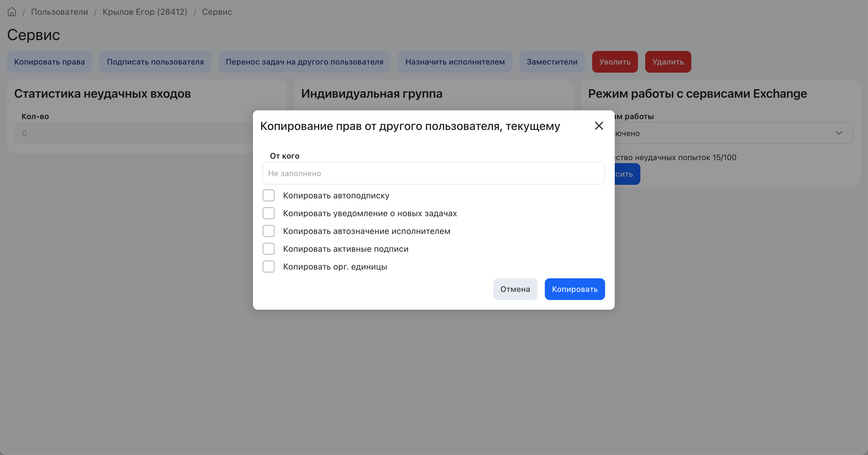Viewport: 868px width, 455px height.
Task: Click the Индивидуальная группа heading
Action: [x=372, y=94]
